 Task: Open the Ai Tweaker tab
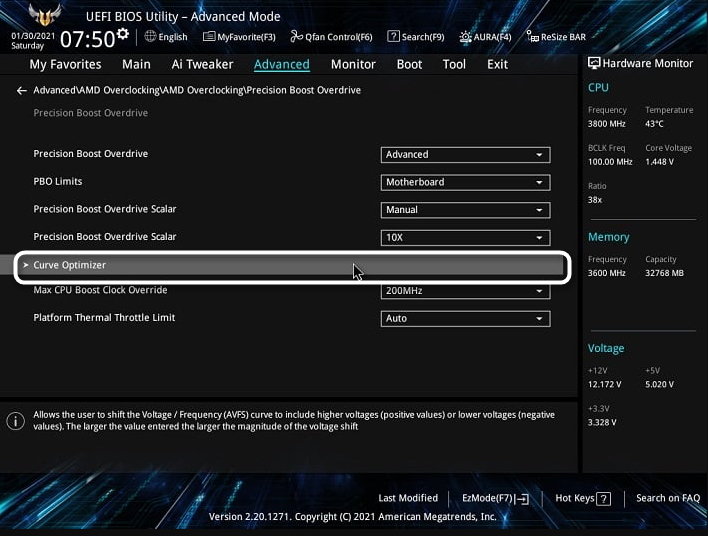pos(202,64)
